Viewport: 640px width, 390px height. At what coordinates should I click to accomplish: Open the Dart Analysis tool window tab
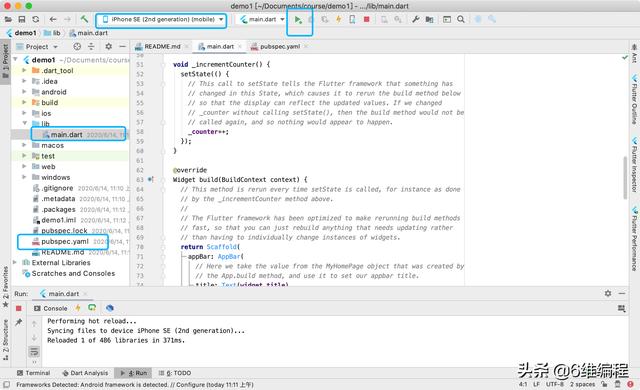[85, 373]
